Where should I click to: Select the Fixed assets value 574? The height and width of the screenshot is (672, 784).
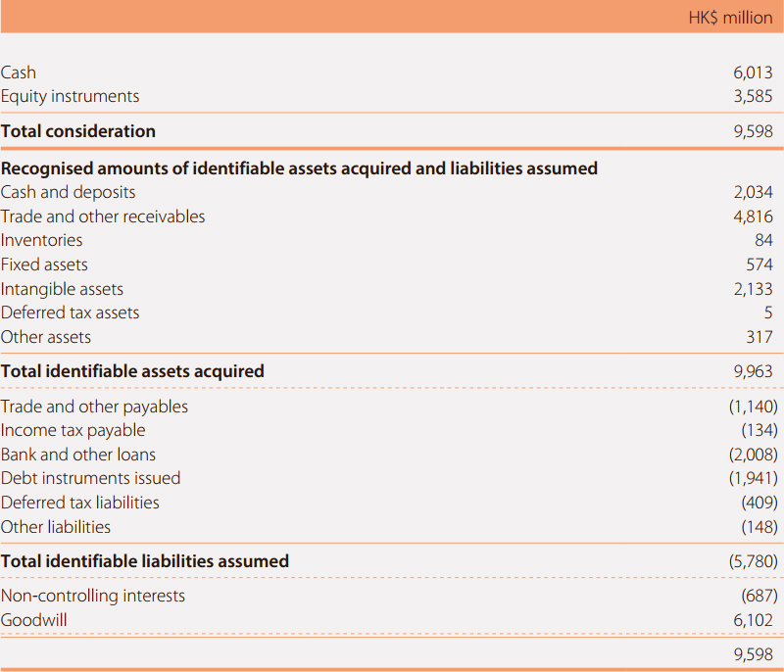point(759,264)
